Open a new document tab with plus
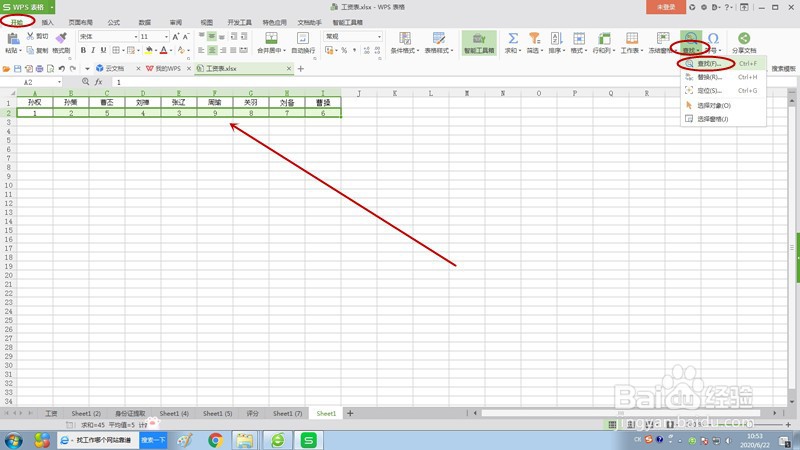The width and height of the screenshot is (800, 450). point(301,68)
